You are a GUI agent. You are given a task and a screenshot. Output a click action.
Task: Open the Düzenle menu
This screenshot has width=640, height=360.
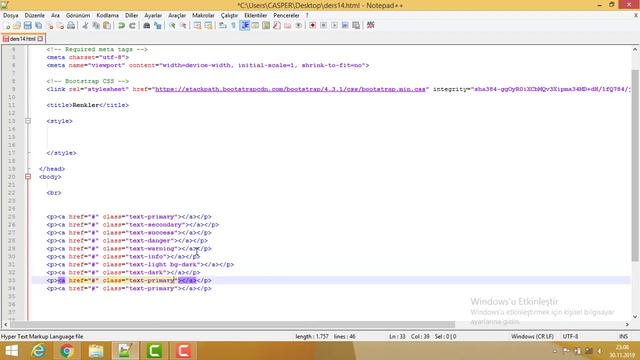(35, 15)
